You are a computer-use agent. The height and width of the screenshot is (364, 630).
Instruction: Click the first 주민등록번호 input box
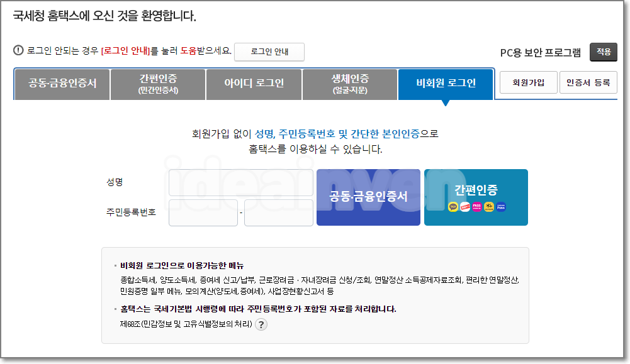click(203, 212)
